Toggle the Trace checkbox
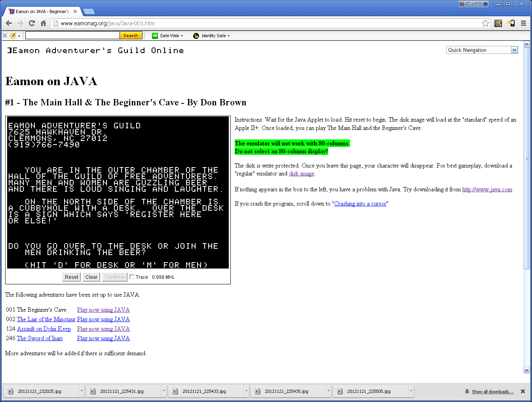This screenshot has height=402, width=532. 132,277
